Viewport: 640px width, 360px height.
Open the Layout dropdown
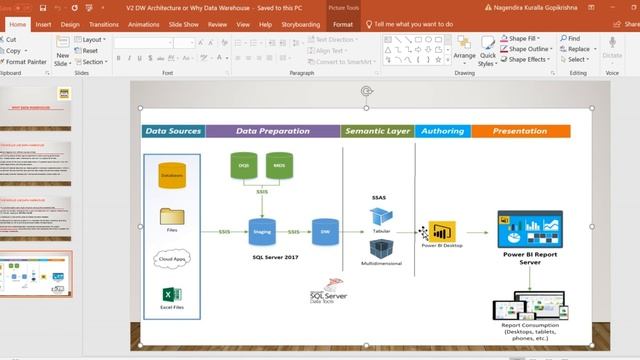[x=91, y=40]
